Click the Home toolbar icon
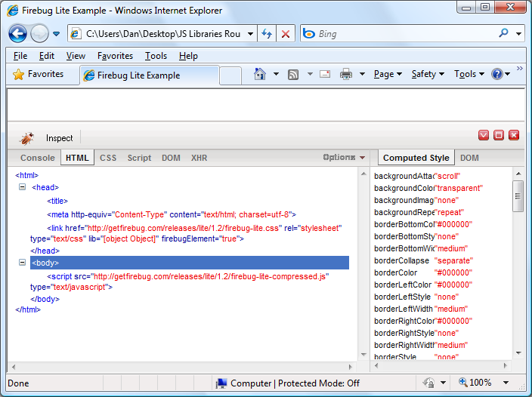Viewport: 532px width, 397px height. click(259, 74)
